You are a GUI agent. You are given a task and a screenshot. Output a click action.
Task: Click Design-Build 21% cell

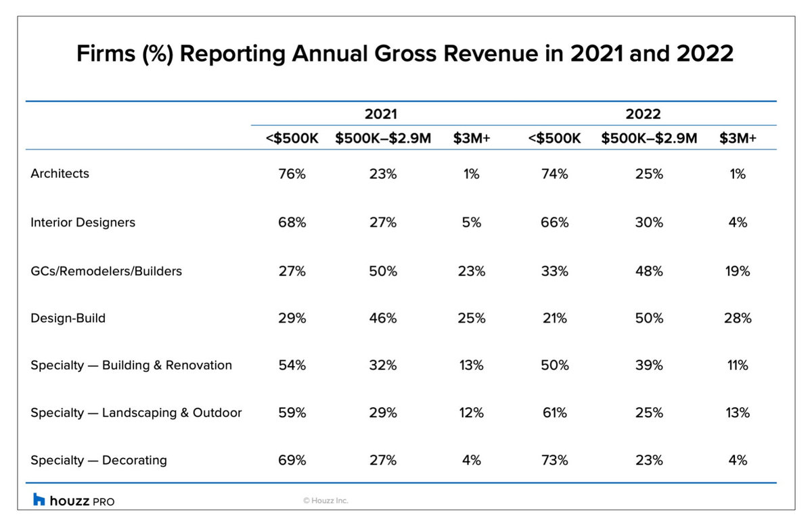pos(555,318)
